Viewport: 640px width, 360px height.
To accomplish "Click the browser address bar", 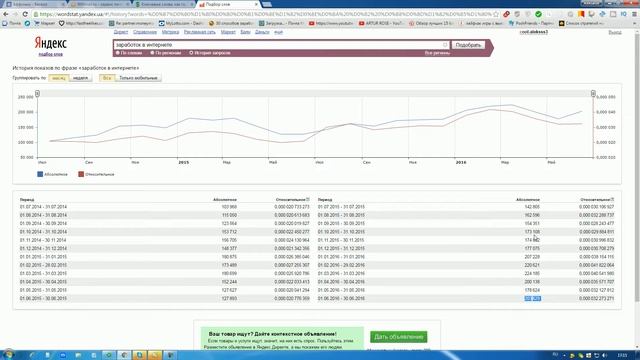I will [x=265, y=14].
